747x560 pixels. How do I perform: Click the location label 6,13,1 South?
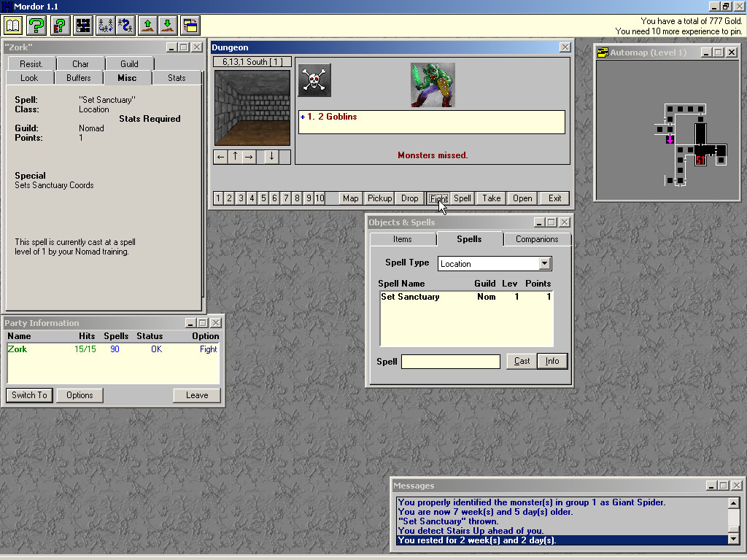click(x=252, y=62)
